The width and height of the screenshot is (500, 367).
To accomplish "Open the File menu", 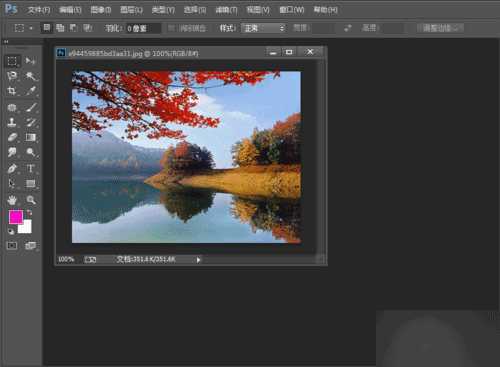I will pyautogui.click(x=39, y=10).
